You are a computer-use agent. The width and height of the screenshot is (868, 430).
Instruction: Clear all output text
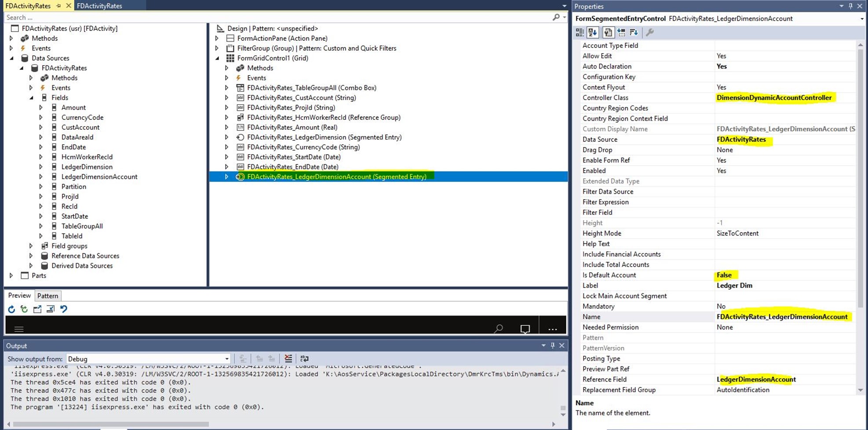tap(288, 359)
